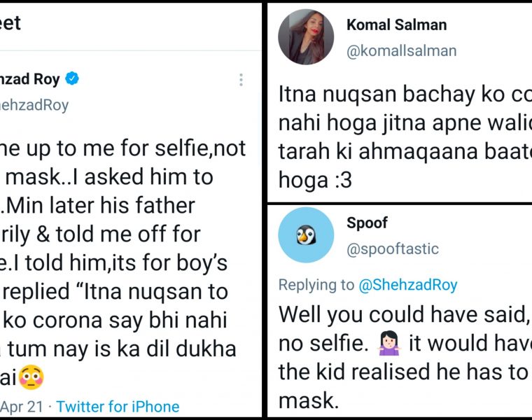Open the Spoof display name

click(367, 223)
